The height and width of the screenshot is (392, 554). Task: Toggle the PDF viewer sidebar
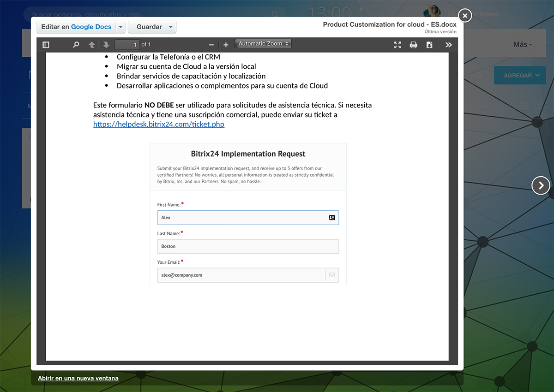(46, 45)
